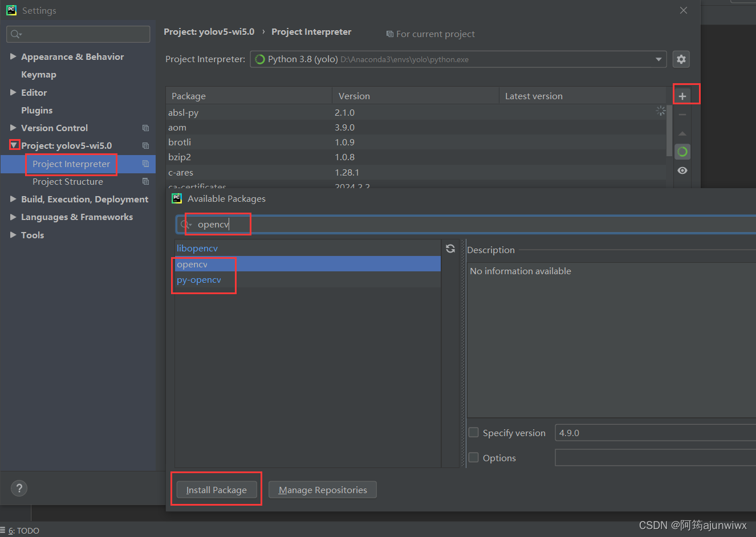
Task: Close the Settings dialog
Action: (x=684, y=10)
